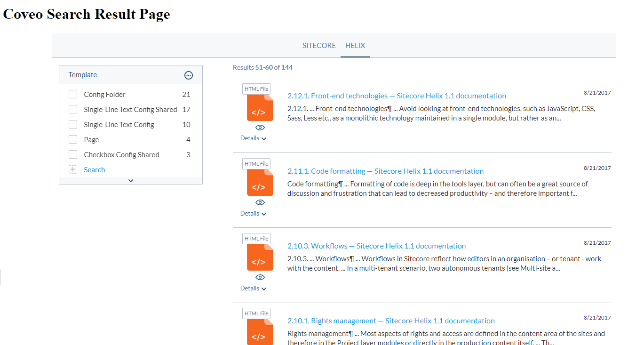Click the Single-Line Text Config count 10
This screenshot has width=644, height=345.
tap(186, 125)
